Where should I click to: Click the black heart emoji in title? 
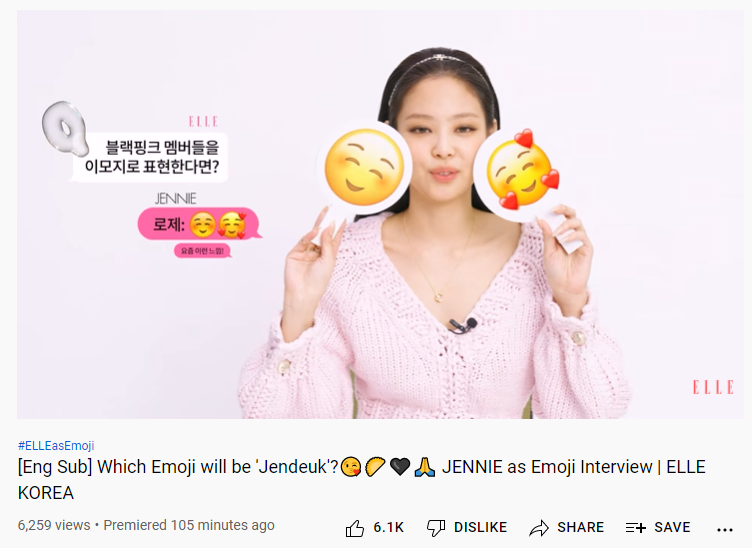tap(400, 467)
